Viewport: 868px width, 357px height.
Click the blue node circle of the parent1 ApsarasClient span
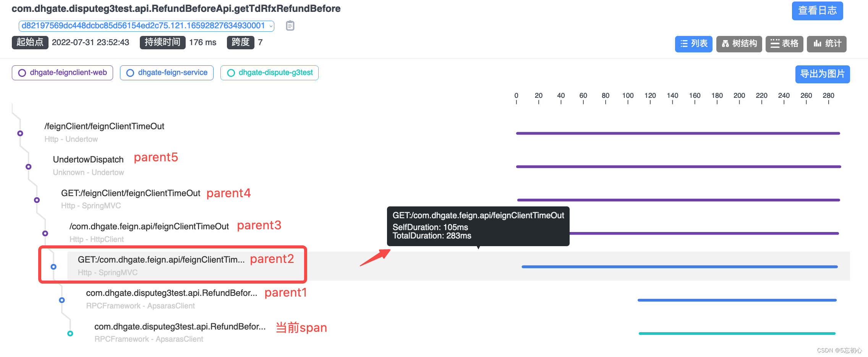tap(62, 300)
